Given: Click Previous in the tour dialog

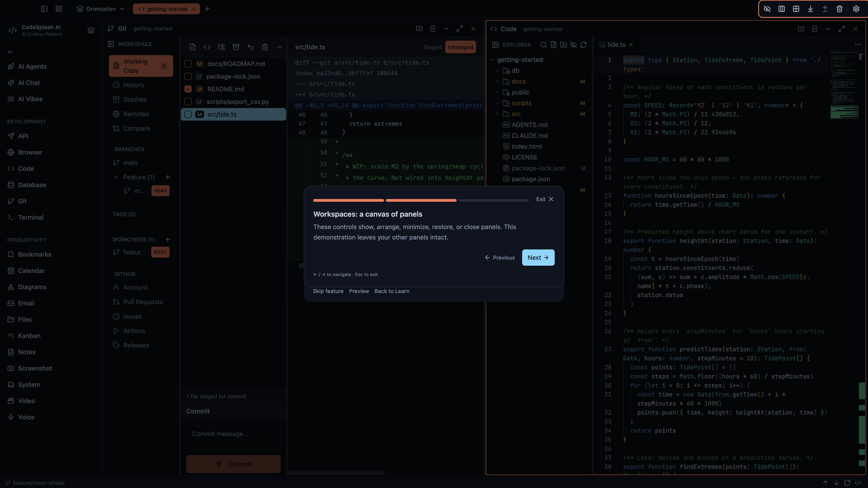Looking at the screenshot, I should pyautogui.click(x=500, y=258).
